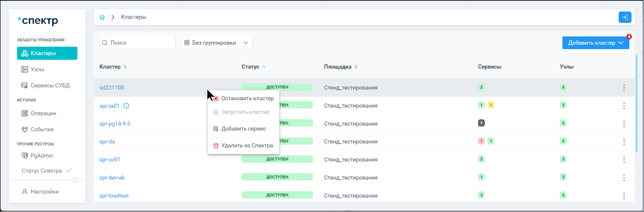
Task: Open three-dot menu for sd231108 row
Action: pyautogui.click(x=624, y=88)
